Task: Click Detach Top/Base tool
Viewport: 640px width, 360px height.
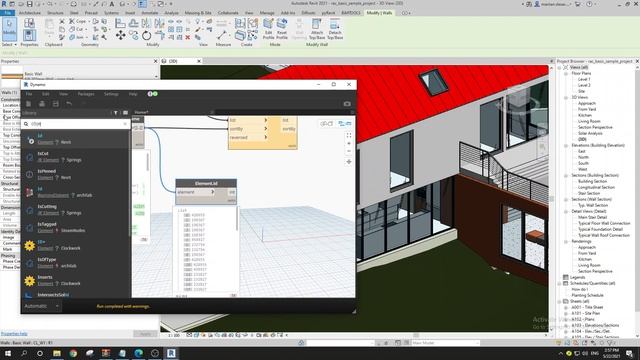Action: click(x=335, y=29)
